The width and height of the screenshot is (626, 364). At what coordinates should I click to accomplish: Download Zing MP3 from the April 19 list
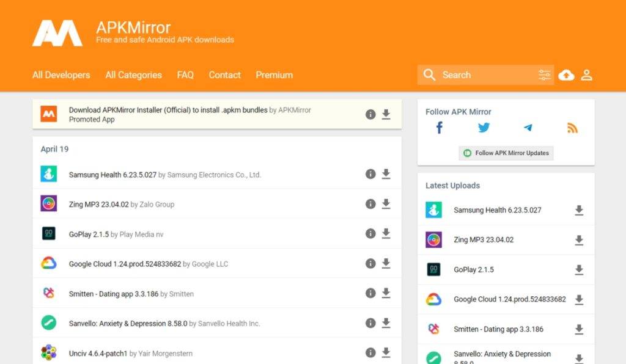point(386,204)
